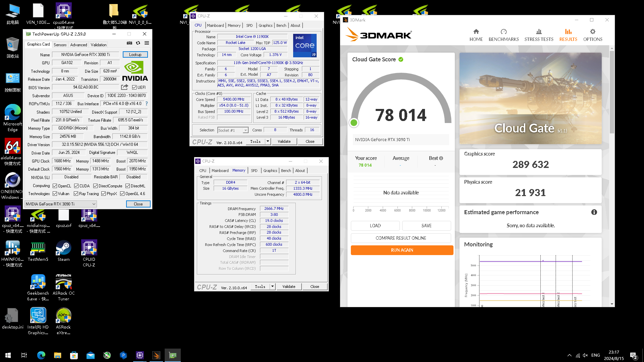This screenshot has width=644, height=362.
Task: Click 3DMark scrollbar down arrow
Action: coord(612,304)
